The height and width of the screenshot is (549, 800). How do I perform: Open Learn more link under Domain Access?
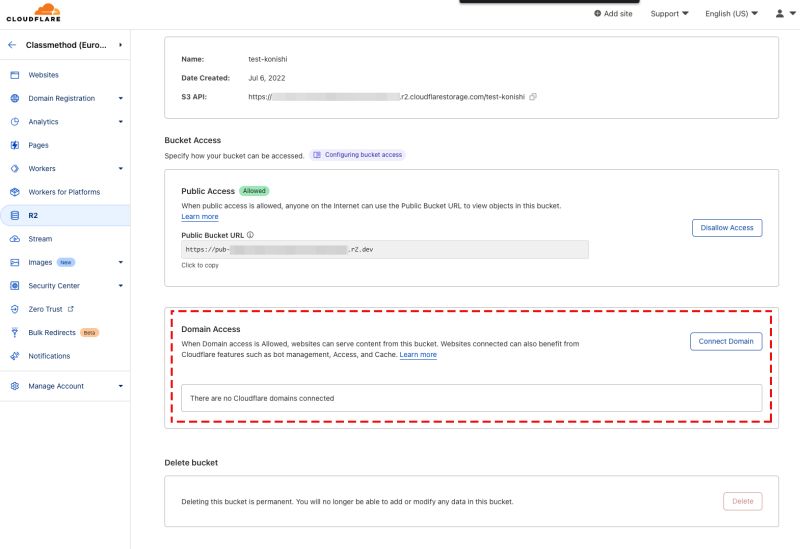(x=418, y=355)
